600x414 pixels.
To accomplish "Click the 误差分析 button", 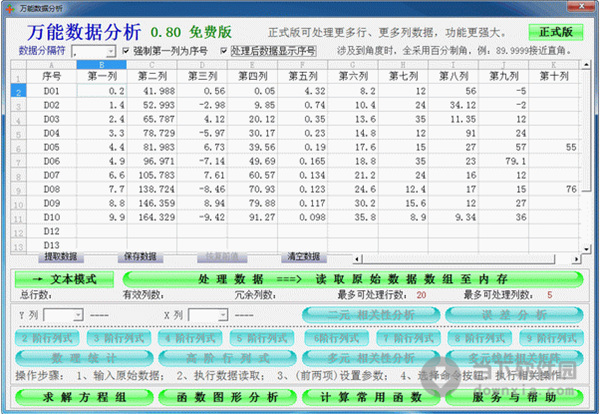I will [513, 315].
